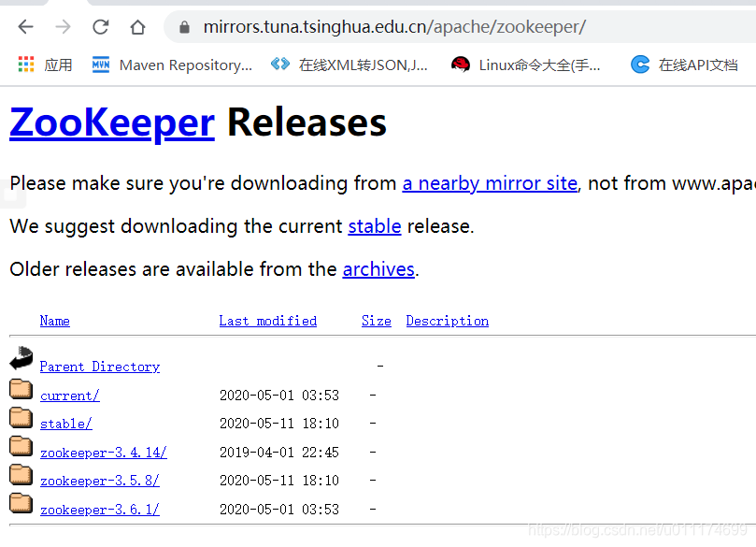The width and height of the screenshot is (756, 547).
Task: Open the zookeeper-3.6.1/ directory
Action: 100,510
